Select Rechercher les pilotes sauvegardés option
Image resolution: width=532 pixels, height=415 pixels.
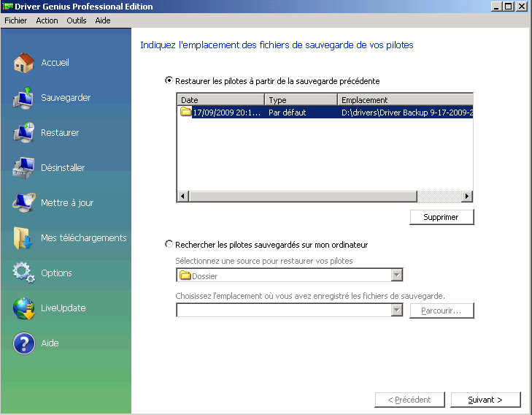tap(169, 244)
